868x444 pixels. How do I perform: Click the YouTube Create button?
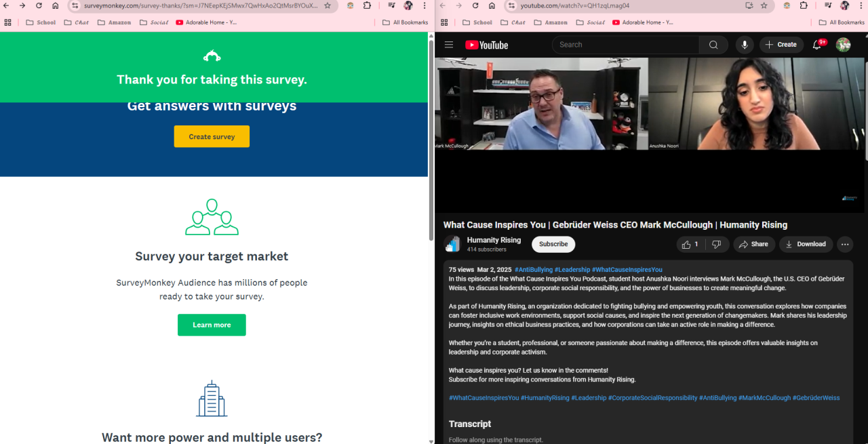click(781, 45)
